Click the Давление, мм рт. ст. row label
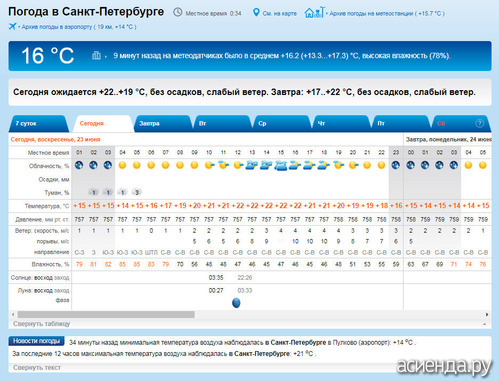This screenshot has width=499, height=381. coord(42,219)
